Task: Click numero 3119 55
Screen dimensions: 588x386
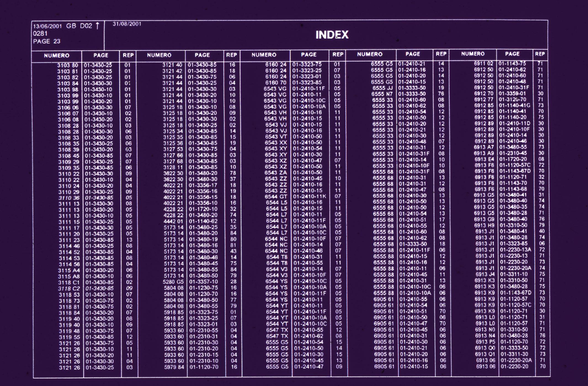Action: tap(70, 337)
